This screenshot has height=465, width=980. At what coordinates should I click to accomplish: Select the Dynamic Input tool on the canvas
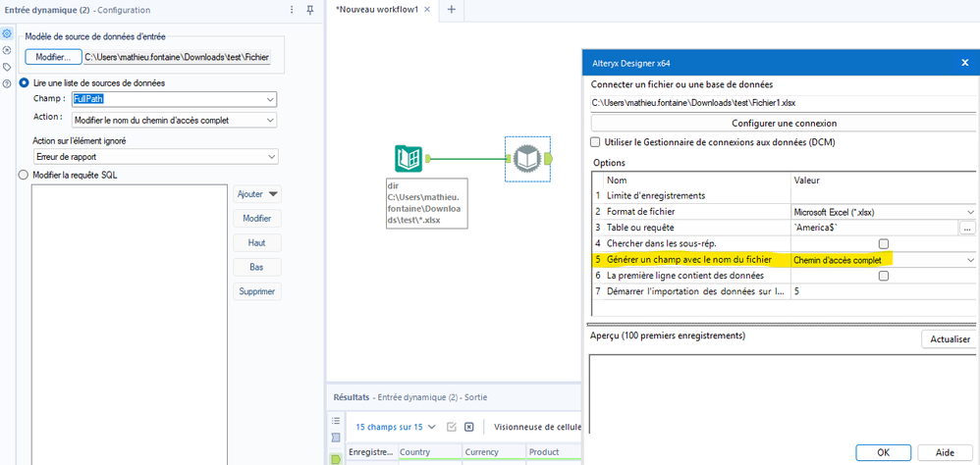[x=528, y=159]
